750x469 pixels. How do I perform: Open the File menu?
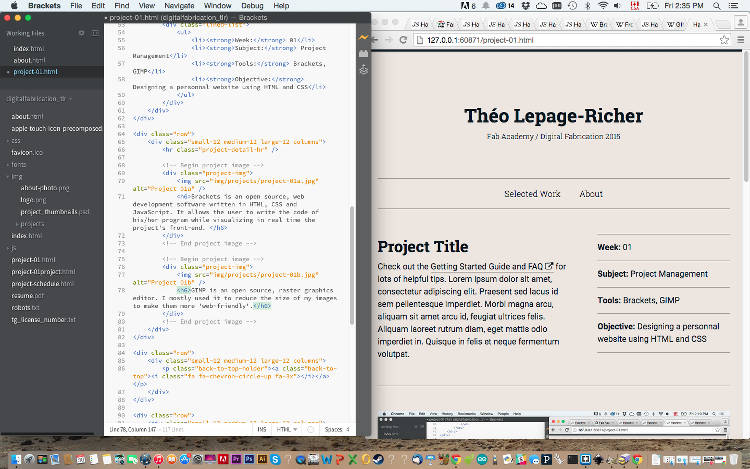(x=76, y=6)
